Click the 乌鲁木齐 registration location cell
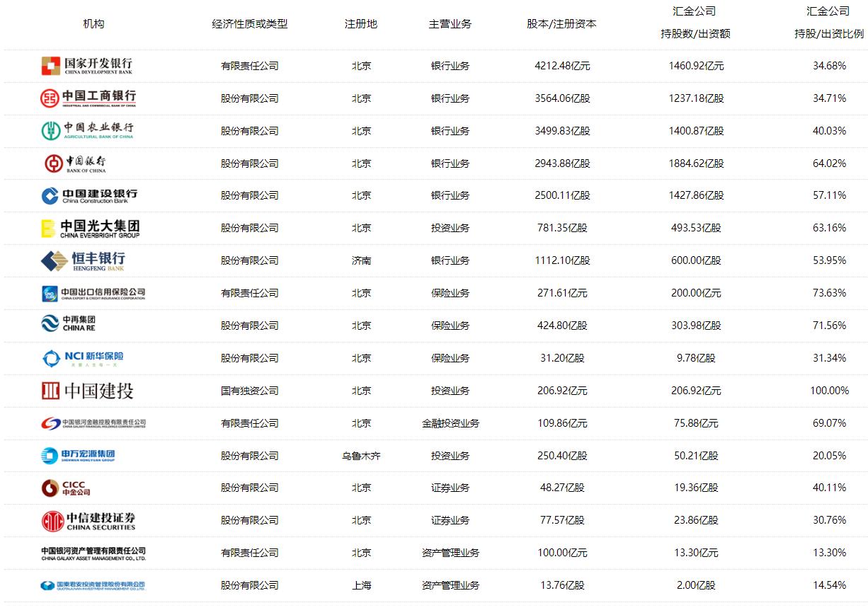Viewport: 868px width, 615px height. tap(361, 455)
